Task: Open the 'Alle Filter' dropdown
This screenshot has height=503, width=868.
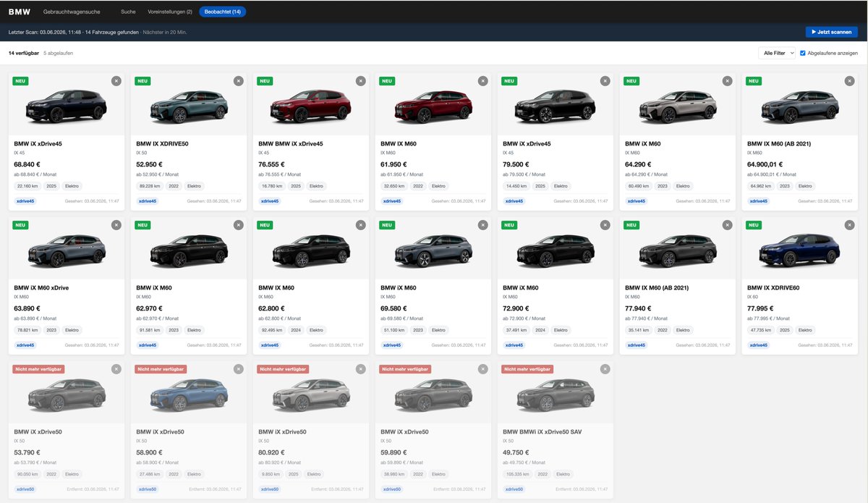Action: tap(777, 53)
